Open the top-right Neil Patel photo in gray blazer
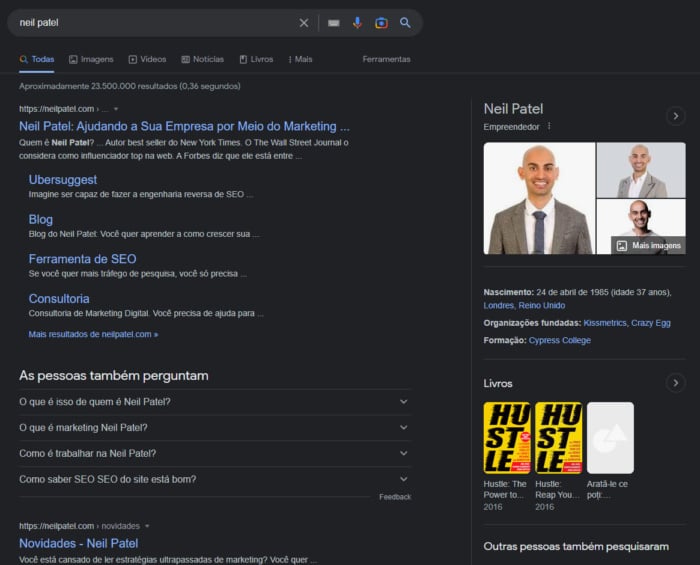 coord(641,170)
